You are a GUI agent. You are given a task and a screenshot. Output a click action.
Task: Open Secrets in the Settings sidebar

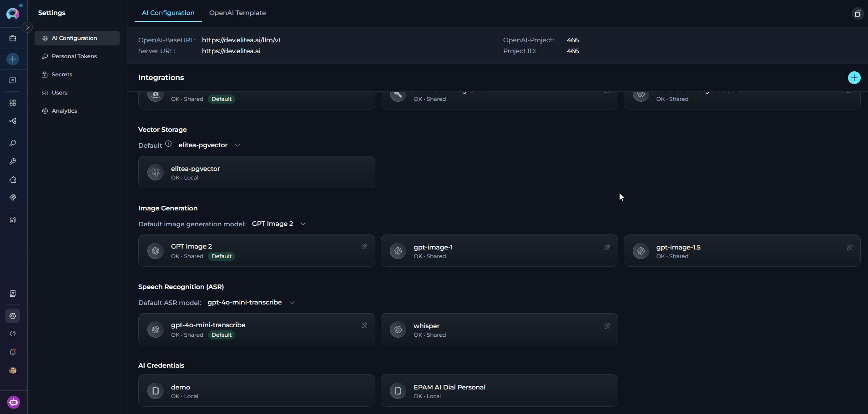77,75
